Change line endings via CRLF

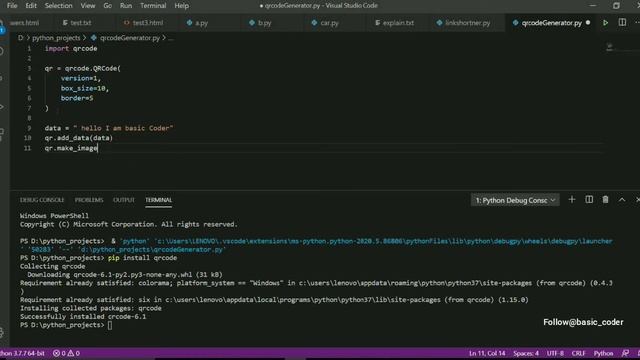point(578,353)
